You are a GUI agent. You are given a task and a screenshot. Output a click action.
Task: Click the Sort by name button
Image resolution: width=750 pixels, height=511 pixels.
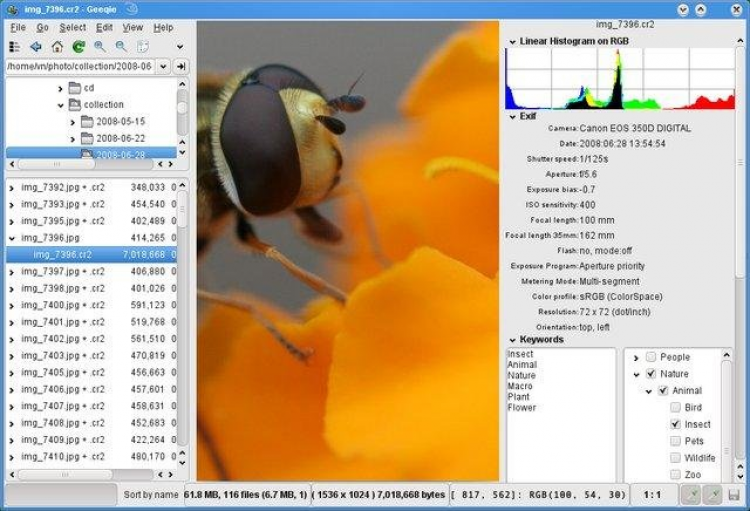150,495
